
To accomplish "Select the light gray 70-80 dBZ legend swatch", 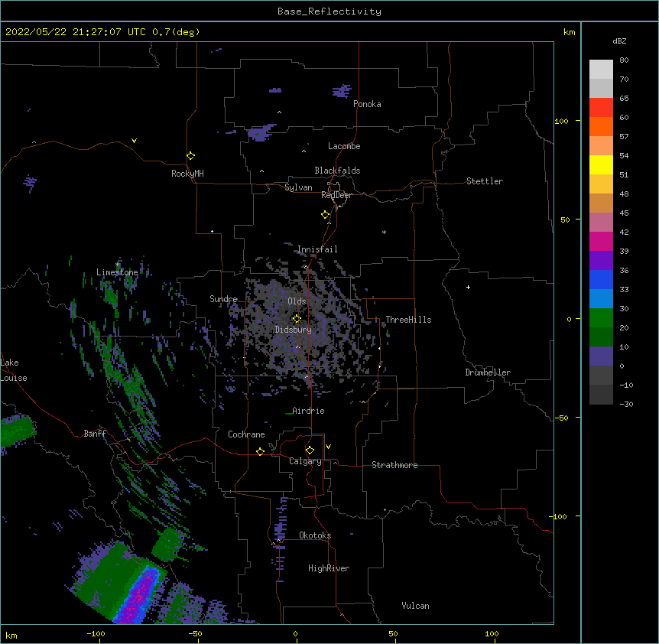I will tap(601, 70).
